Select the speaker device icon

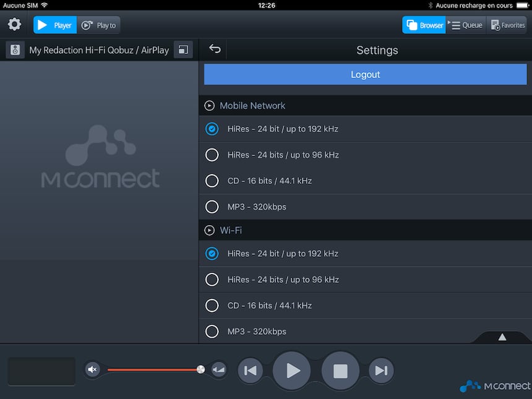15,50
